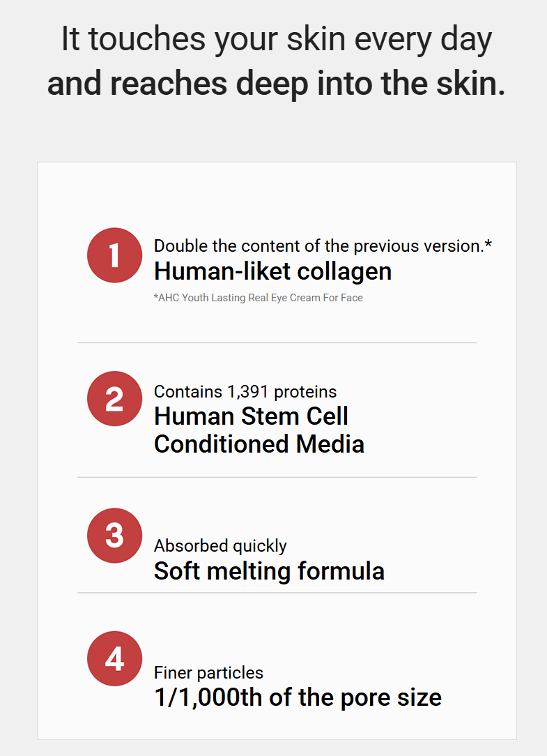Select 'Human Stem Cell' heading line
Image resolution: width=547 pixels, height=756 pixels.
point(251,416)
